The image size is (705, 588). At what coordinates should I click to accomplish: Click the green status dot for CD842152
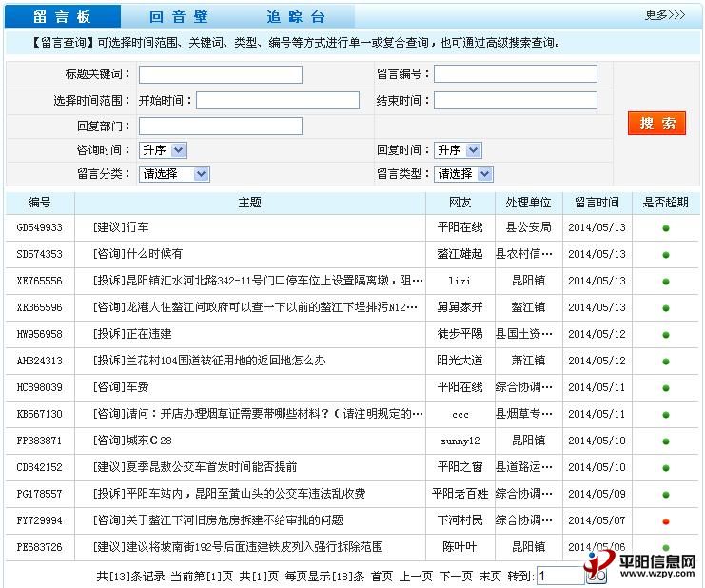(x=666, y=468)
